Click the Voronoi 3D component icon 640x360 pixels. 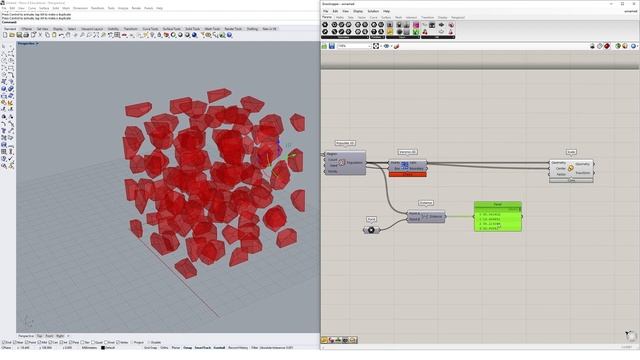(x=404, y=165)
